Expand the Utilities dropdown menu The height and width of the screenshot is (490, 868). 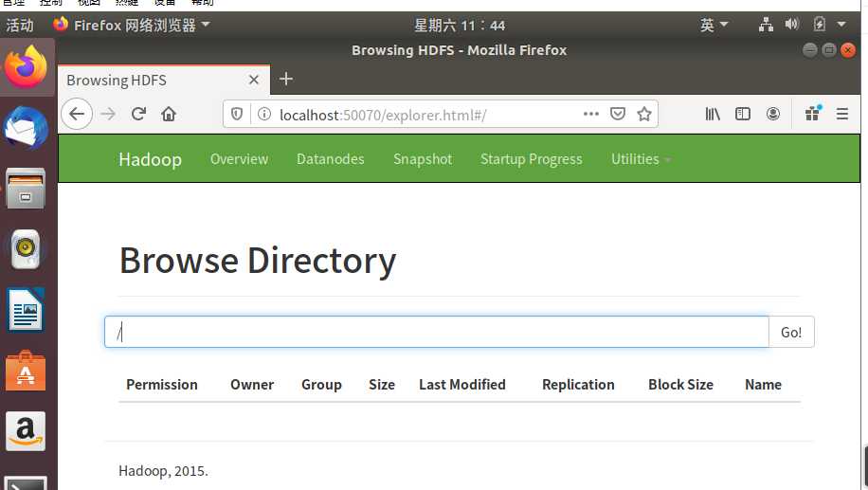coord(641,159)
